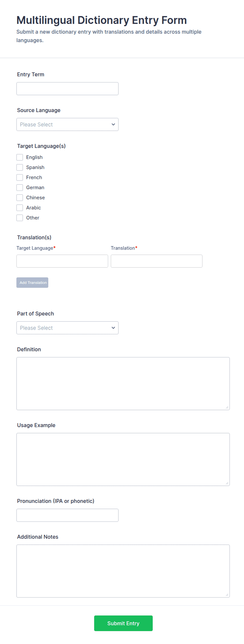Check the English target language box
This screenshot has width=244, height=644.
(20, 157)
